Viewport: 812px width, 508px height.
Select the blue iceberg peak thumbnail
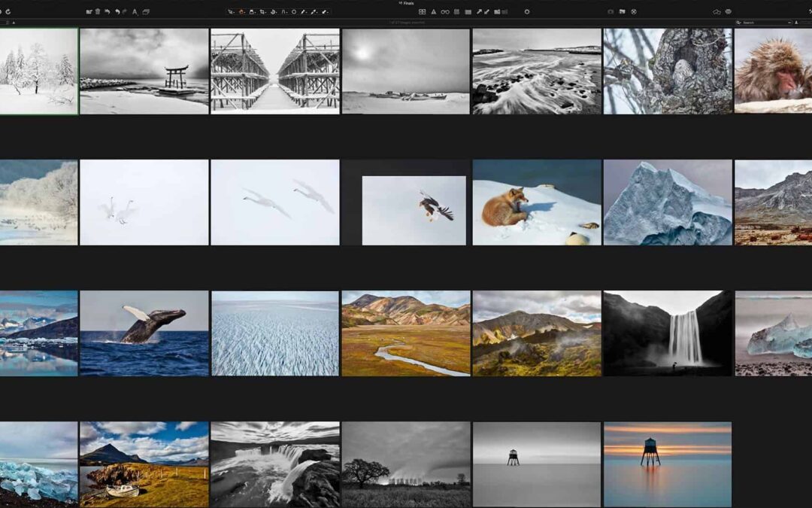[668, 202]
